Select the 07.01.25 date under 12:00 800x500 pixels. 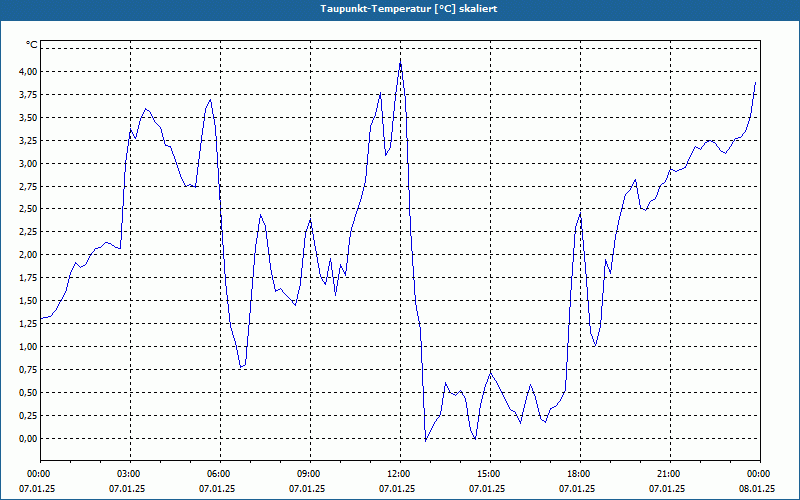point(397,489)
